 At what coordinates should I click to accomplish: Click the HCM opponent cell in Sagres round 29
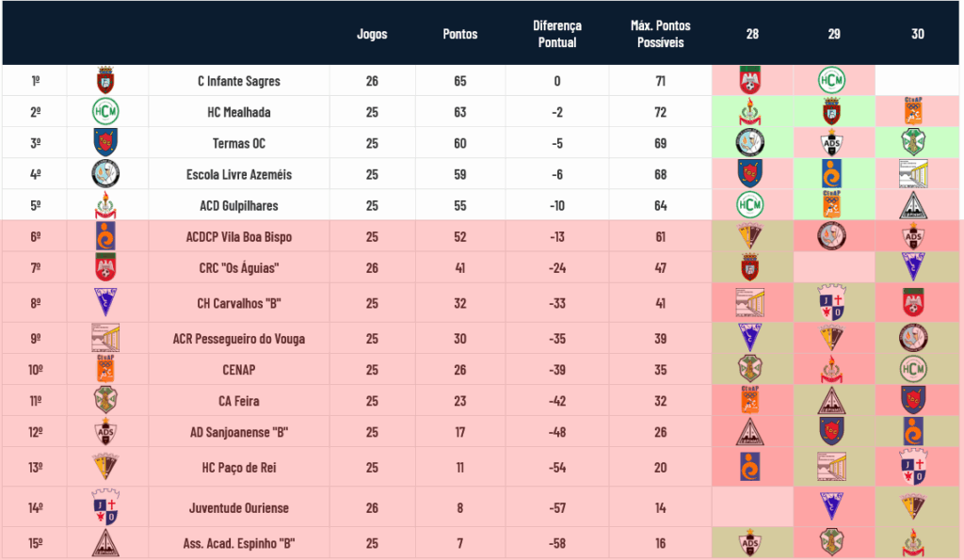tap(834, 81)
